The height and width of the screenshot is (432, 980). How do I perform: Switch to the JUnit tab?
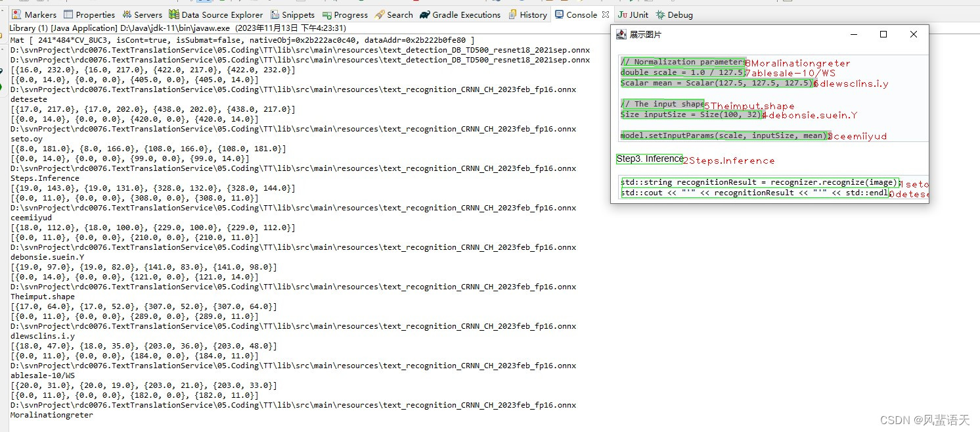(633, 14)
